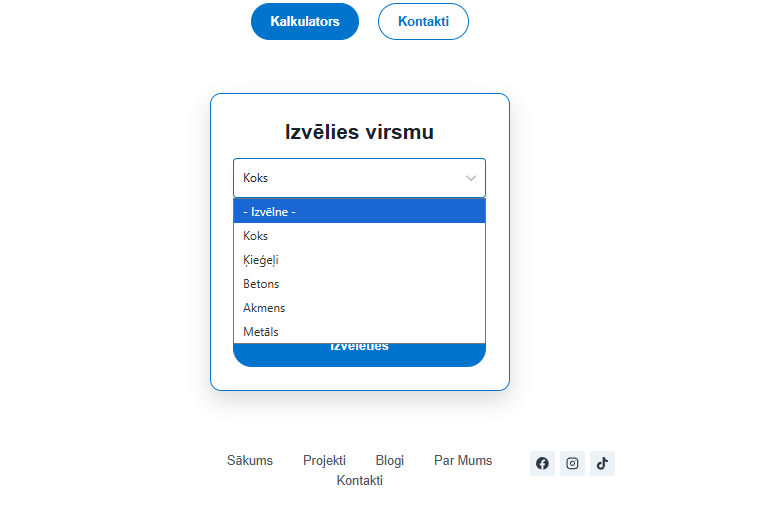Open the Instagram social icon

[x=572, y=463]
